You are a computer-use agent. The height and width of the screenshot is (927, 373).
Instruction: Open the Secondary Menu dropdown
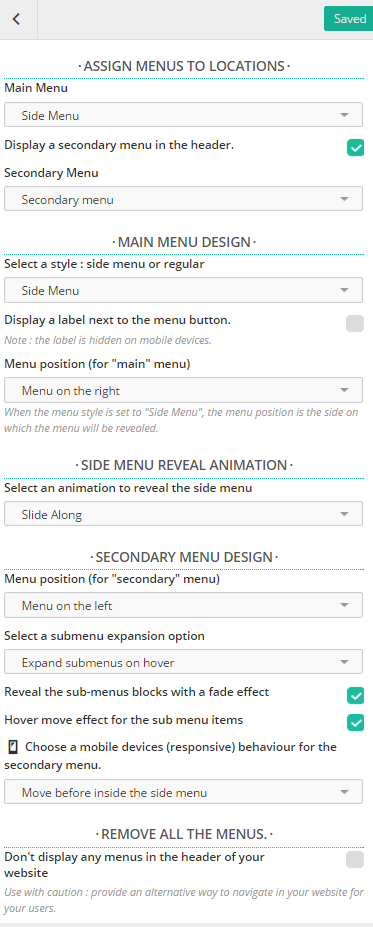(x=183, y=199)
